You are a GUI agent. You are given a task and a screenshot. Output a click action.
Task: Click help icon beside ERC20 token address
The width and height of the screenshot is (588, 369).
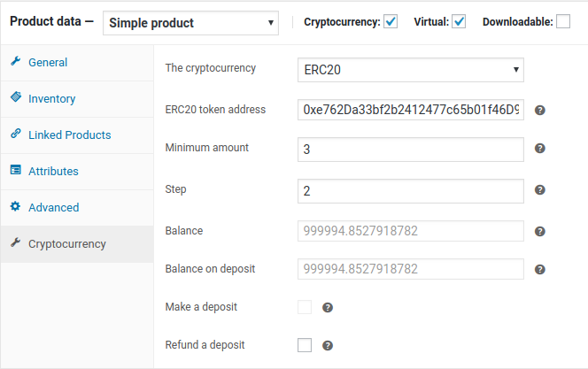[539, 110]
